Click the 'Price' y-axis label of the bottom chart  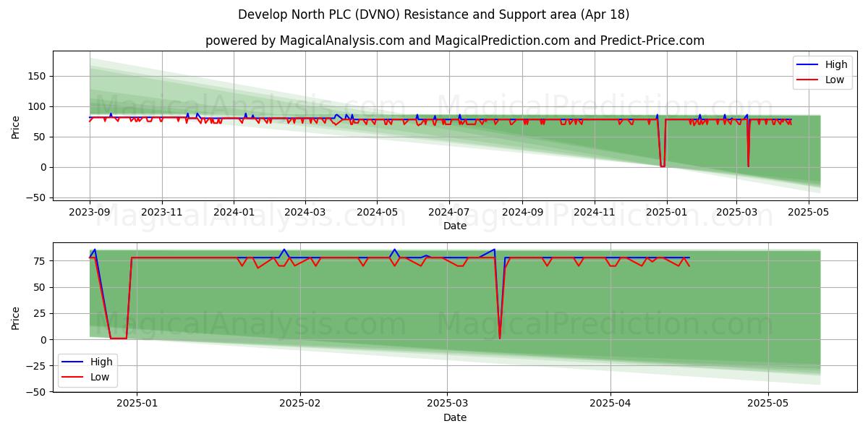pos(16,318)
